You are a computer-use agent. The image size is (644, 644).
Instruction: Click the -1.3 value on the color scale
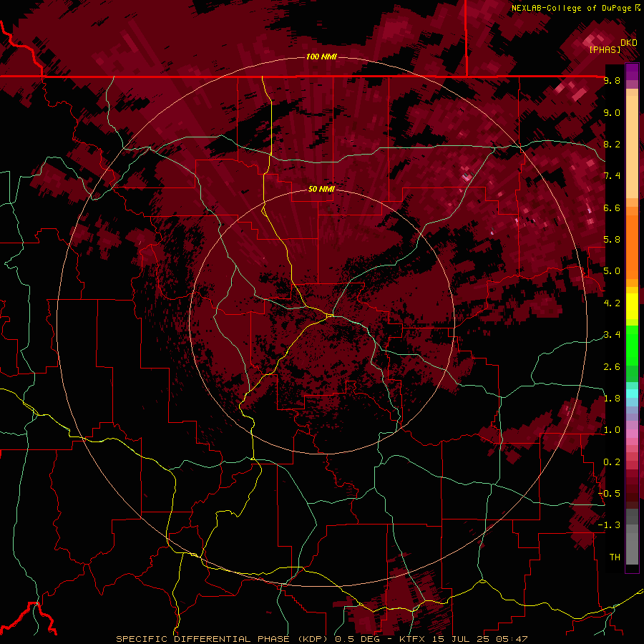point(610,525)
